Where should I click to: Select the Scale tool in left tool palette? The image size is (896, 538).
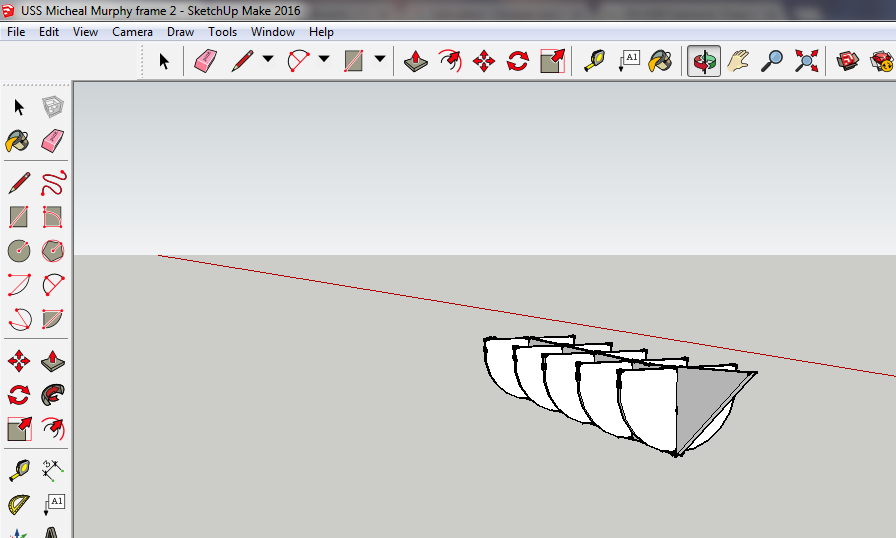coord(19,429)
